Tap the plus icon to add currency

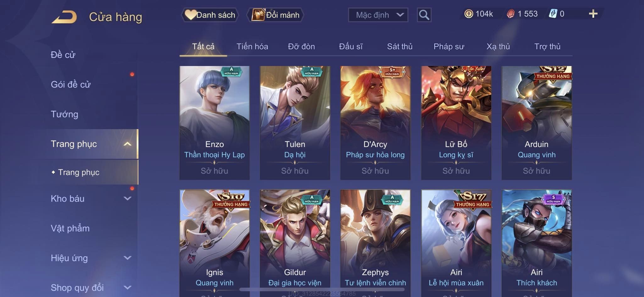coord(593,14)
